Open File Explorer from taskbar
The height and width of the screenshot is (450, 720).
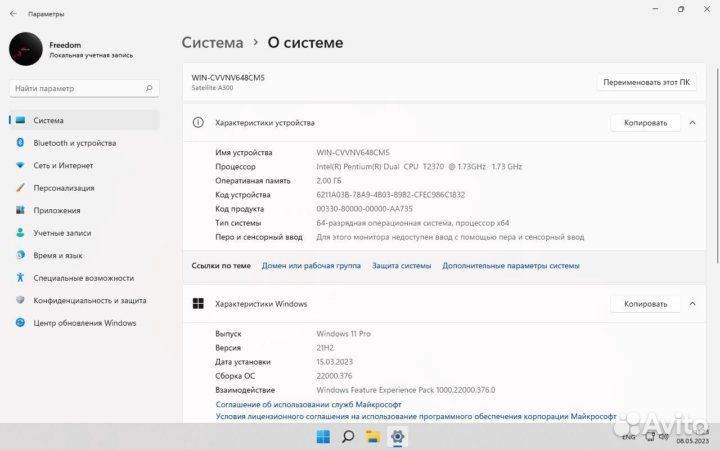(373, 437)
